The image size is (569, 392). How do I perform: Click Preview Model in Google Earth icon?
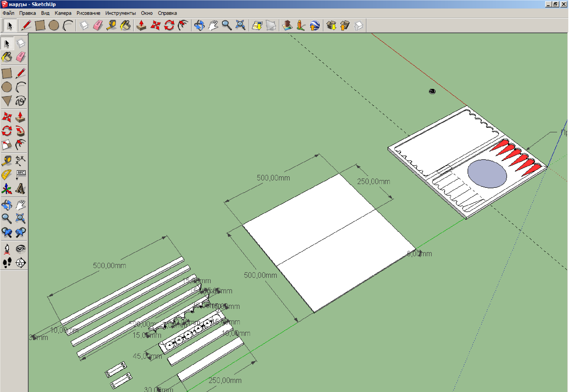[x=315, y=25]
